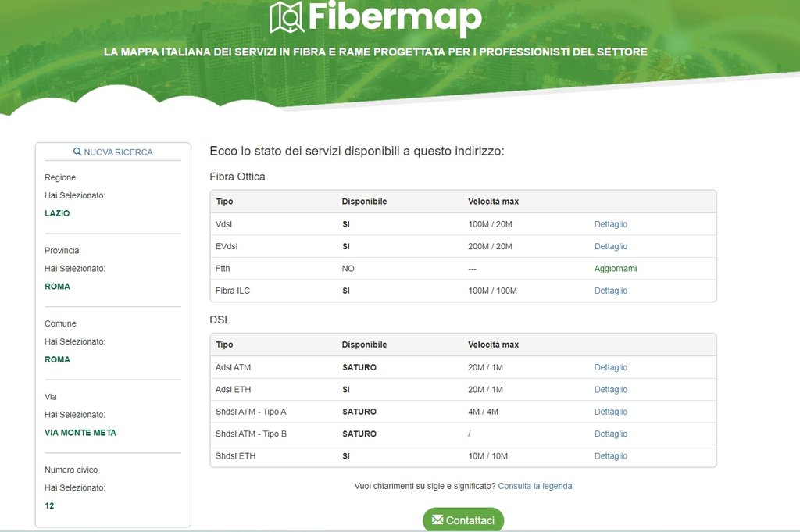Click the 200M / 20M speed value
This screenshot has height=532, width=800.
coord(490,246)
